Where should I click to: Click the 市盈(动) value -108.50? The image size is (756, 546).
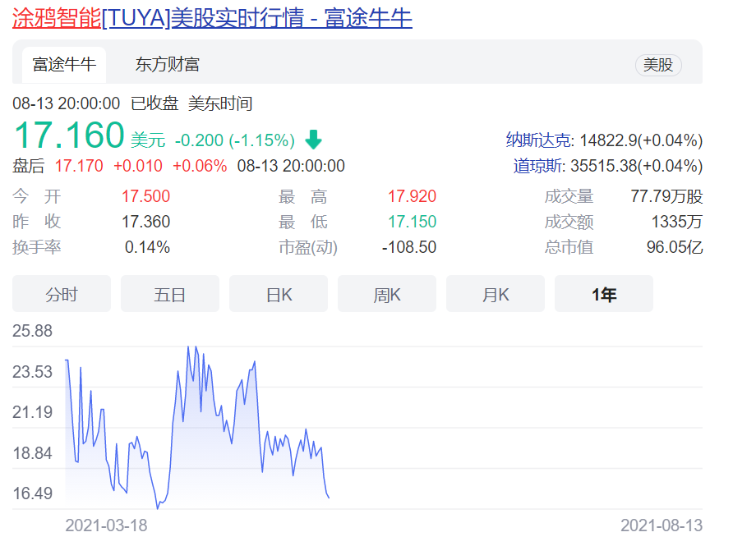coord(409,247)
